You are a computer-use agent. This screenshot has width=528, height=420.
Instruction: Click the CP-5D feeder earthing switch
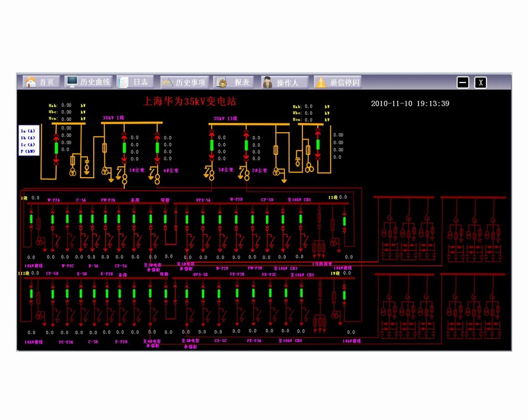[x=58, y=315]
